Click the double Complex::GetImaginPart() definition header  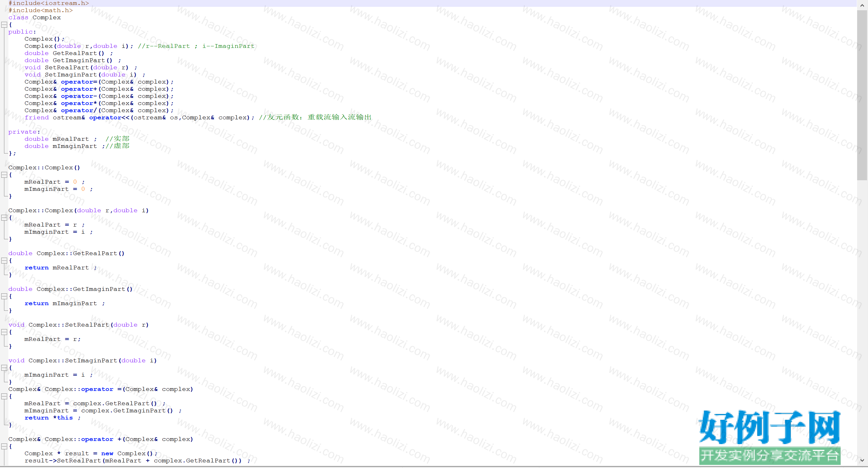point(71,289)
